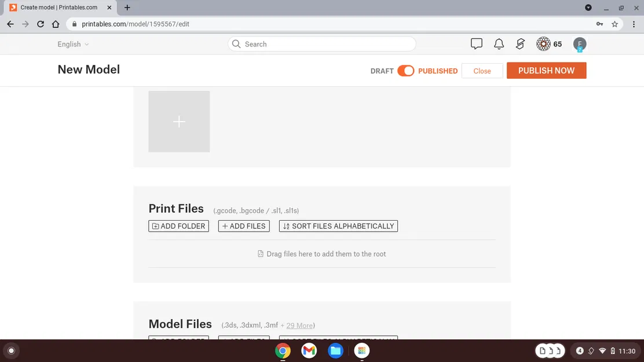The image size is (644, 362).
Task: Open the browser home page
Action: [x=56, y=24]
